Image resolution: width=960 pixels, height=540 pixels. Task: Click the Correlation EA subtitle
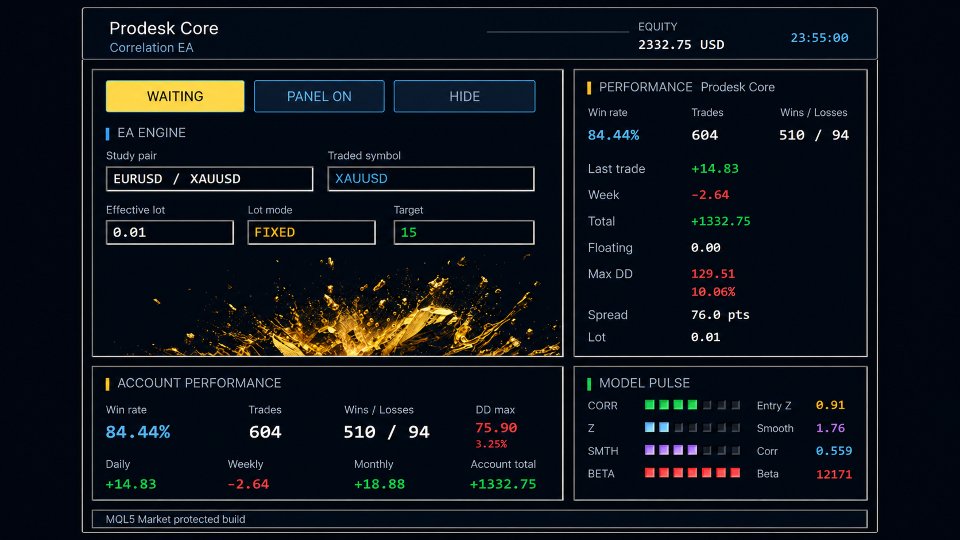(151, 48)
